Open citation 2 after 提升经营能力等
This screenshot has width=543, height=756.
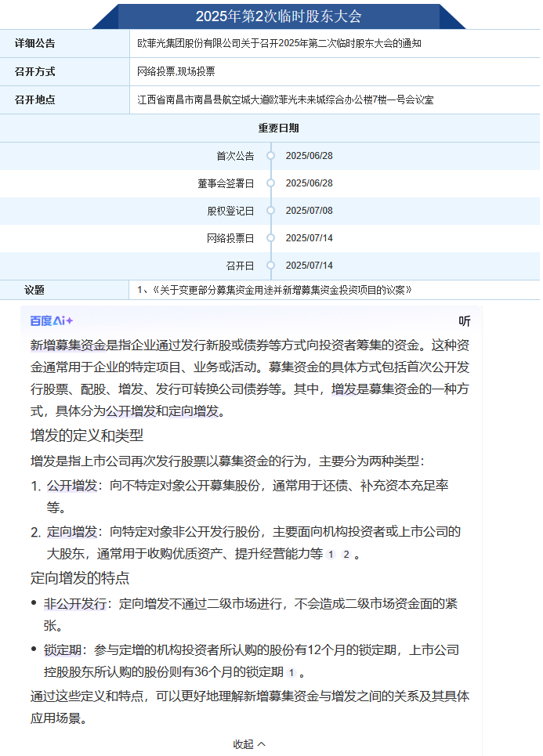tap(346, 555)
